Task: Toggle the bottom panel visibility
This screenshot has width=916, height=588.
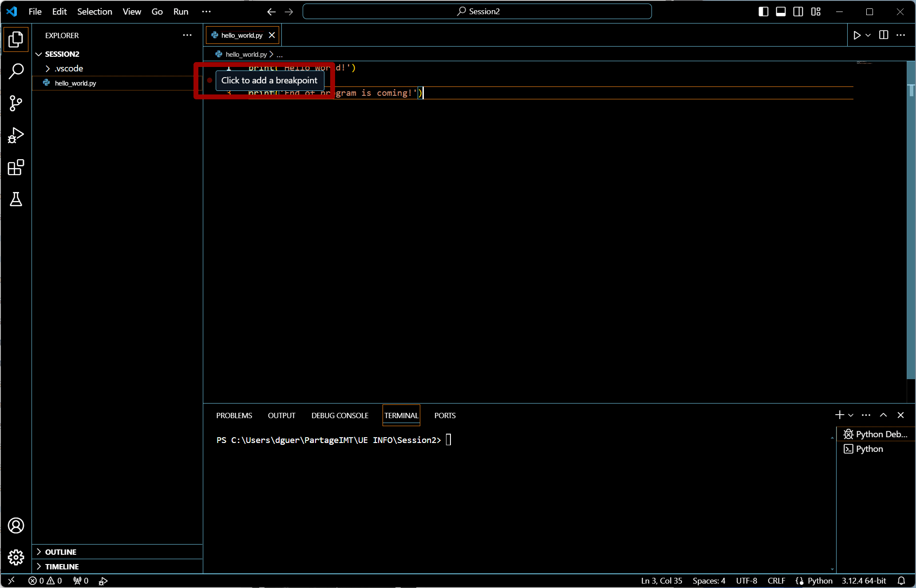Action: (781, 12)
